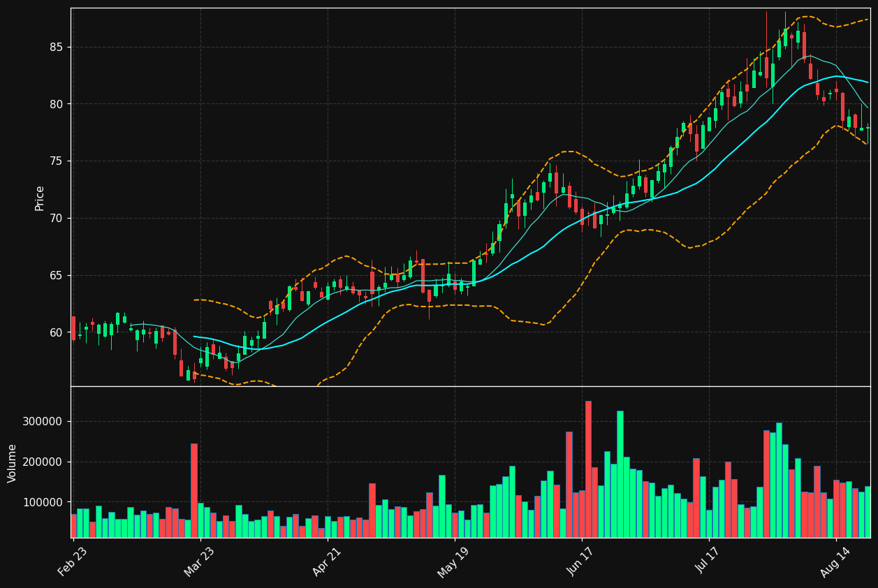Click the price tick label 85
878x588 pixels.
point(56,47)
